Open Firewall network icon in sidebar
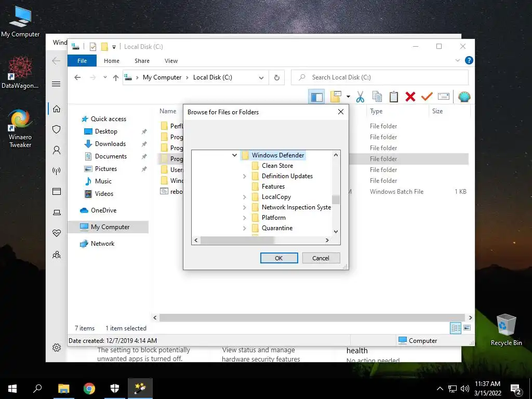Screen dimensions: 532x399 57,170
